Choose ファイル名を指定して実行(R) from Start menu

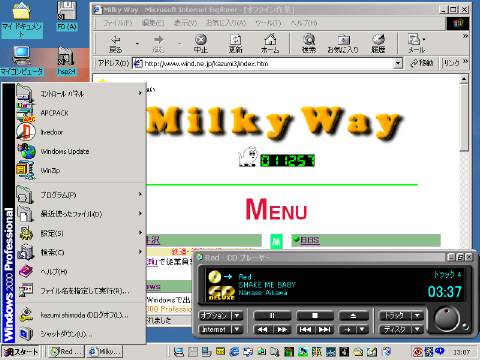(x=81, y=291)
